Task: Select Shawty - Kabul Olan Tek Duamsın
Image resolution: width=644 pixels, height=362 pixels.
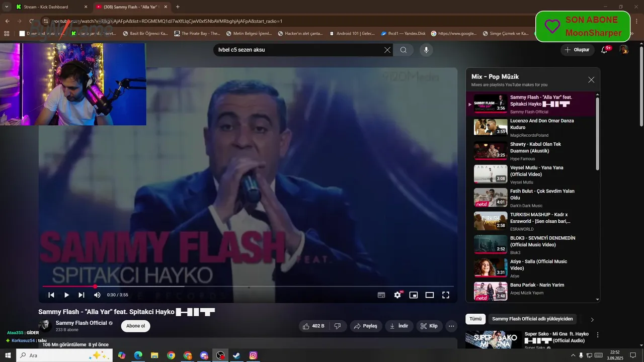Action: point(532,151)
